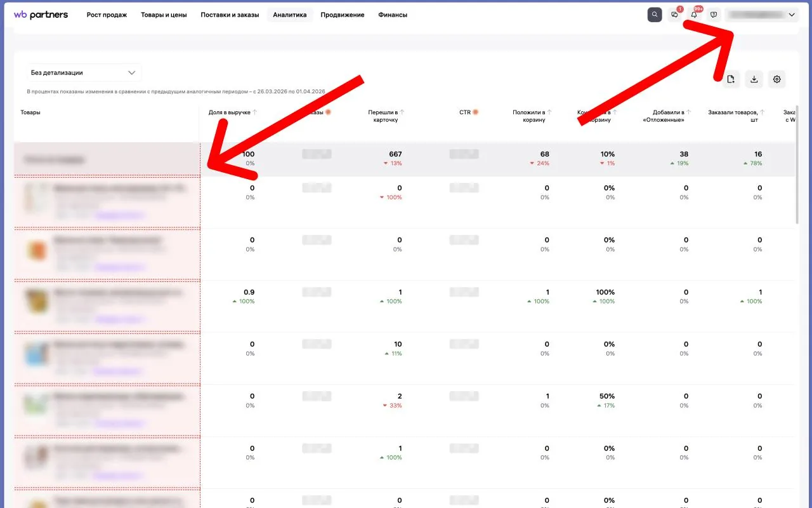Click the 16 total in Заказали товаров
This screenshot has height=508, width=812.
[758, 154]
